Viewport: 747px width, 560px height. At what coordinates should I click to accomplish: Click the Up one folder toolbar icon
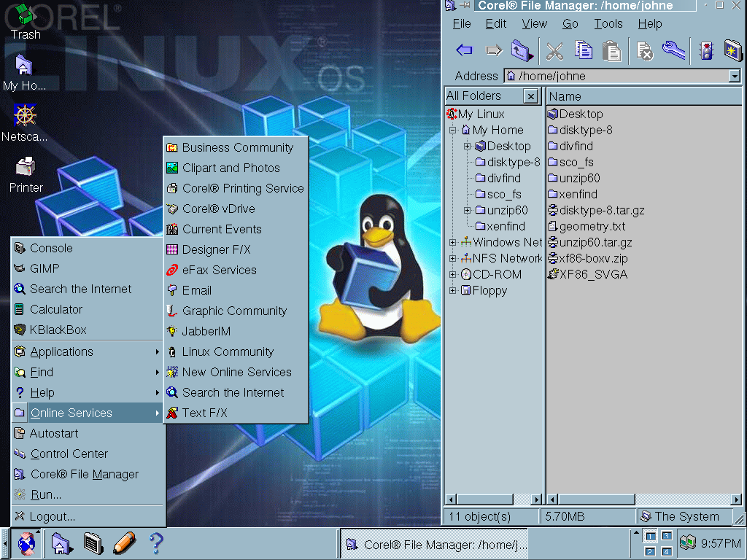click(521, 50)
